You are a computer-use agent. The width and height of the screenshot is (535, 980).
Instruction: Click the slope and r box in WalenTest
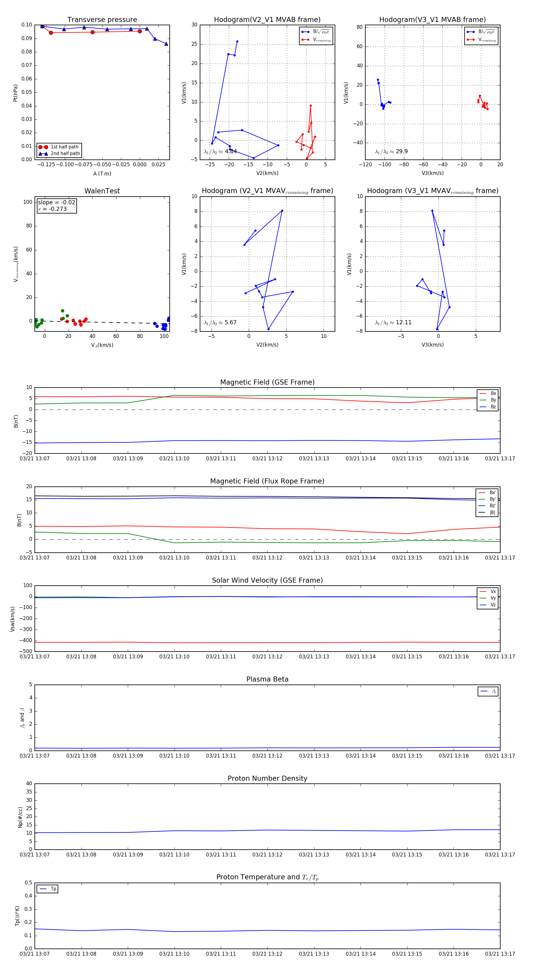(x=57, y=206)
